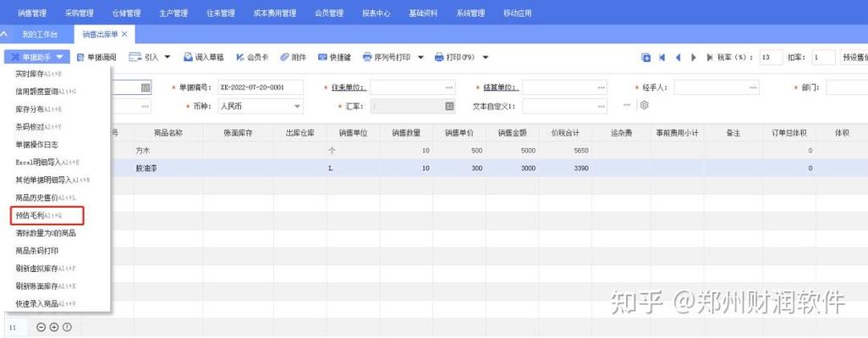Open the date picker calendar icon
The height and width of the screenshot is (338, 868).
(x=145, y=87)
